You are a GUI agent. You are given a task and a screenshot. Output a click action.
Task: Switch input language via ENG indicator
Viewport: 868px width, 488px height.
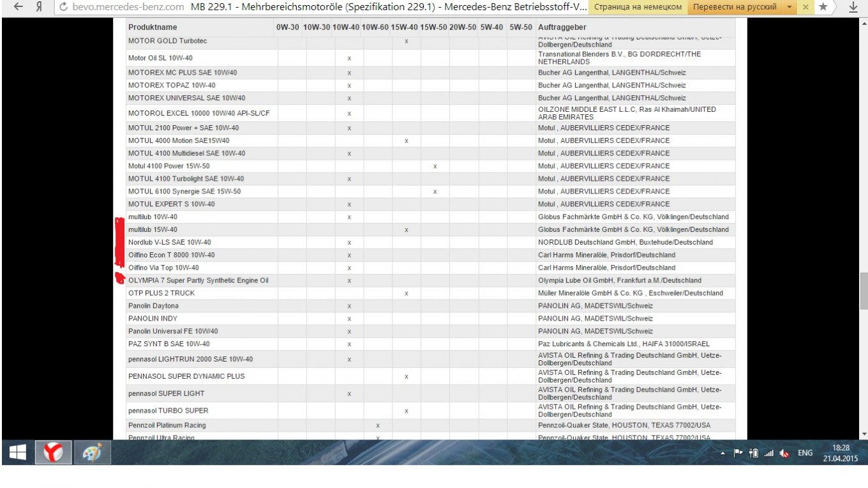coord(805,453)
